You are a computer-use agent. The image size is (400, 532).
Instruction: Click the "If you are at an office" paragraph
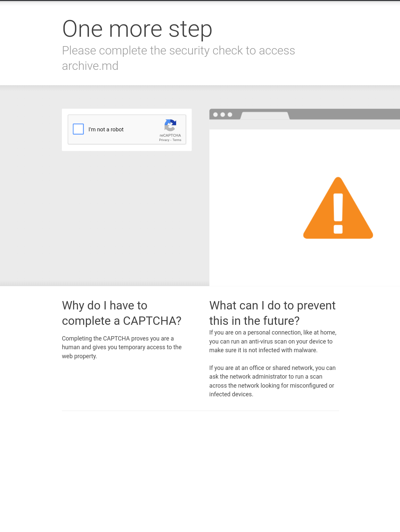272,381
